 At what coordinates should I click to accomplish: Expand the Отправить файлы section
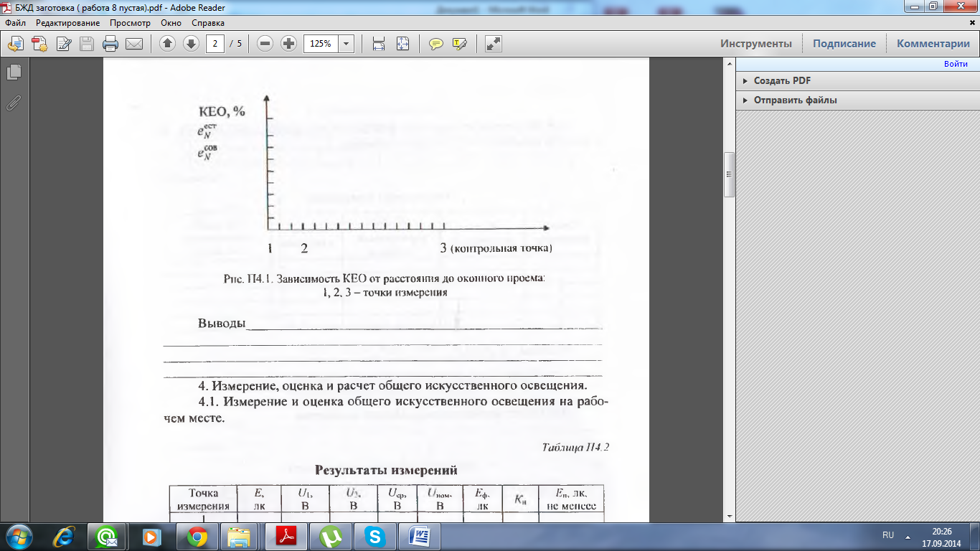point(795,100)
